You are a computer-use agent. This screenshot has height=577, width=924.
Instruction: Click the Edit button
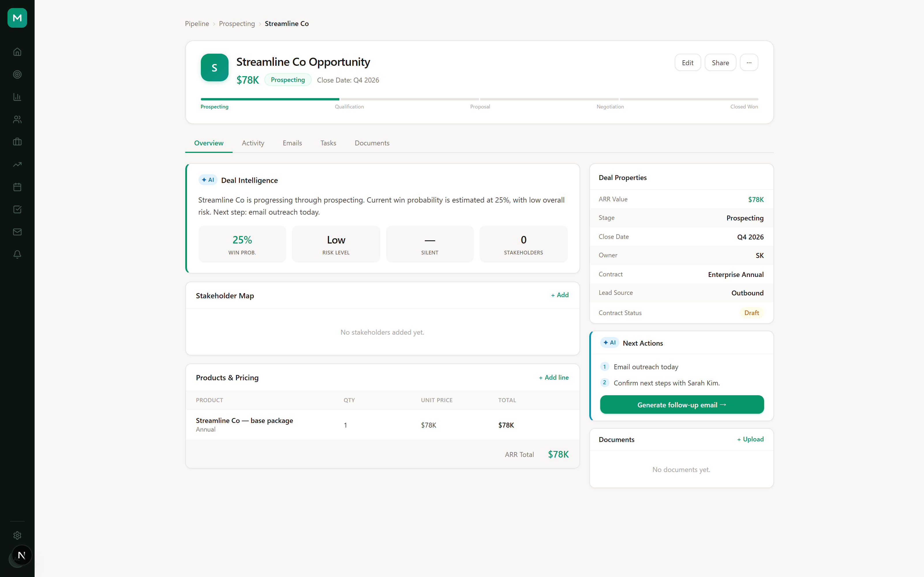pos(688,63)
